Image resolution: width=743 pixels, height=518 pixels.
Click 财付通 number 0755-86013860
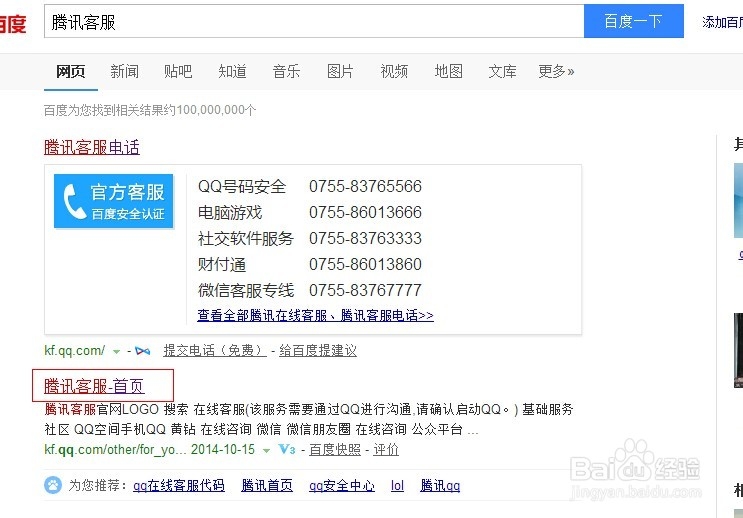point(365,264)
